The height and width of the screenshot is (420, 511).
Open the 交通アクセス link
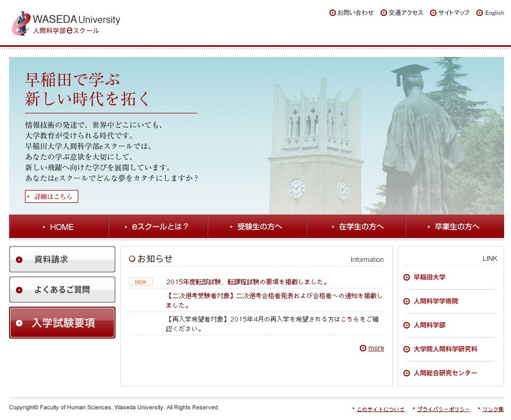(406, 13)
